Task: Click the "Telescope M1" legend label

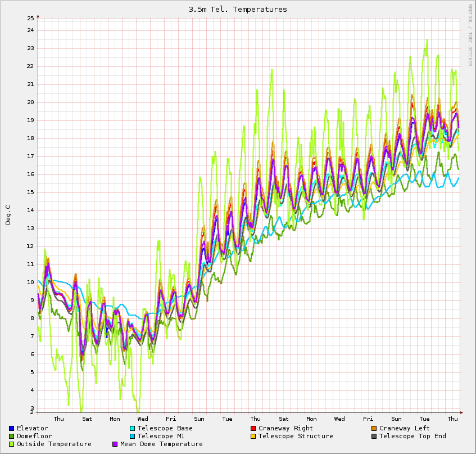Action: [161, 436]
